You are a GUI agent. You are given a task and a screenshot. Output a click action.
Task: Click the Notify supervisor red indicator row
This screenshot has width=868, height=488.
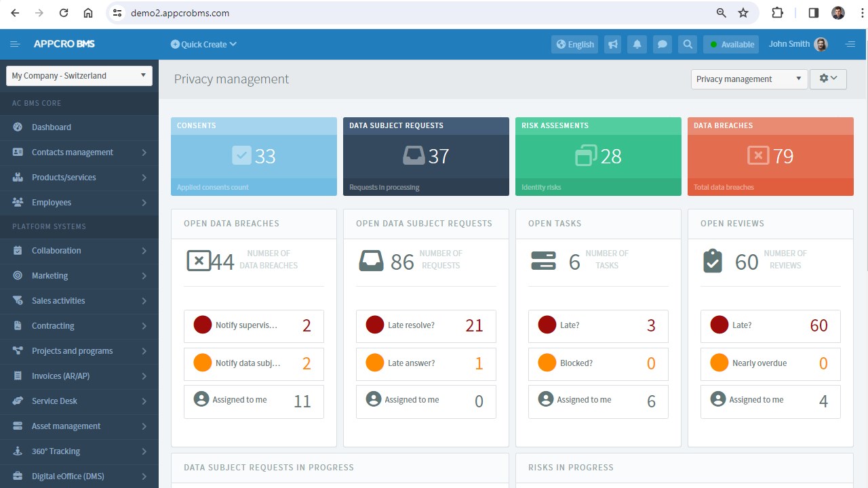(x=254, y=326)
